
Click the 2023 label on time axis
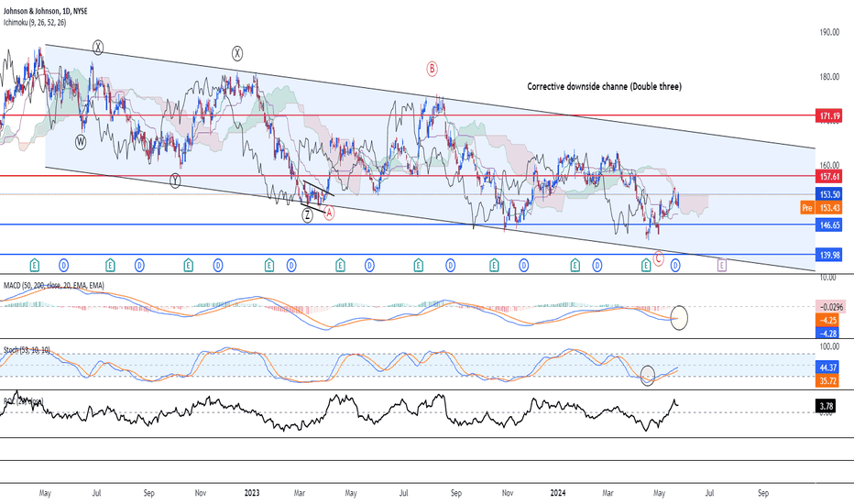[252, 493]
